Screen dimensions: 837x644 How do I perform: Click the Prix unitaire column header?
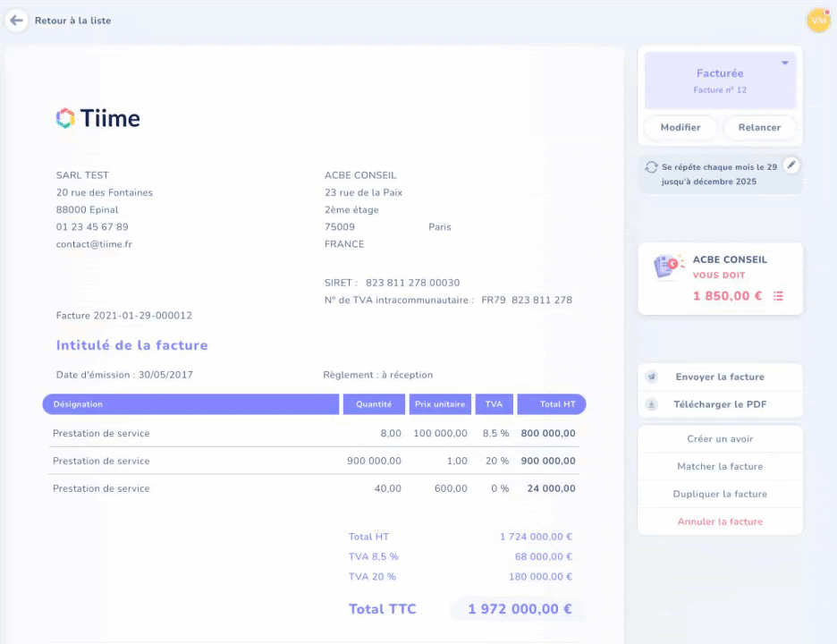440,404
